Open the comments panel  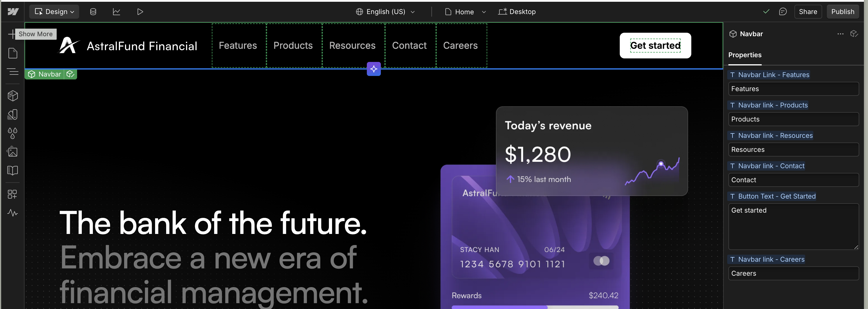(783, 11)
